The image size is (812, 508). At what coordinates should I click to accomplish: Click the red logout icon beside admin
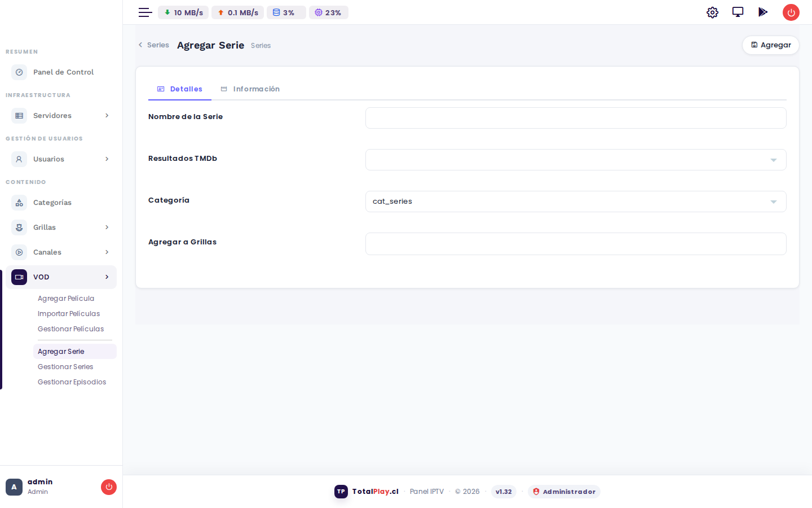click(x=109, y=487)
